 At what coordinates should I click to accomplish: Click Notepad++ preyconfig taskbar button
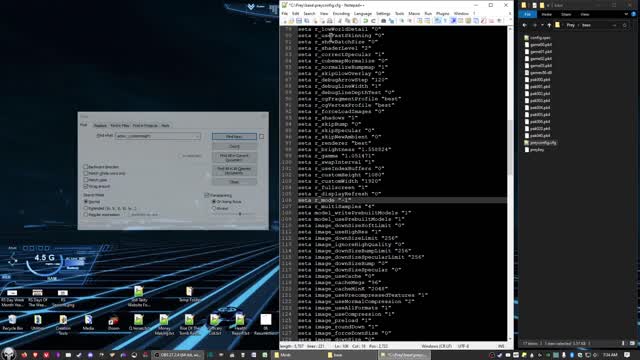tap(403, 355)
